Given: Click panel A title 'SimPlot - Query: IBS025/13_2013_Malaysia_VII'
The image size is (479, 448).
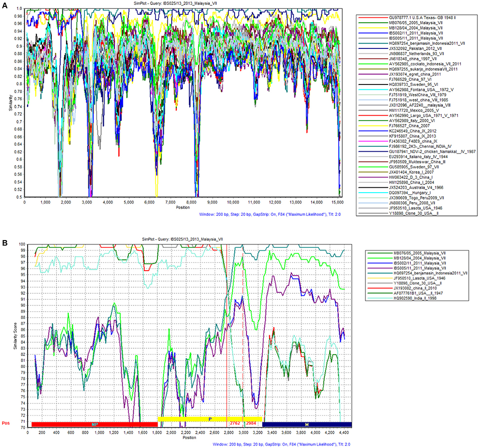Looking at the screenshot, I should (175, 3).
